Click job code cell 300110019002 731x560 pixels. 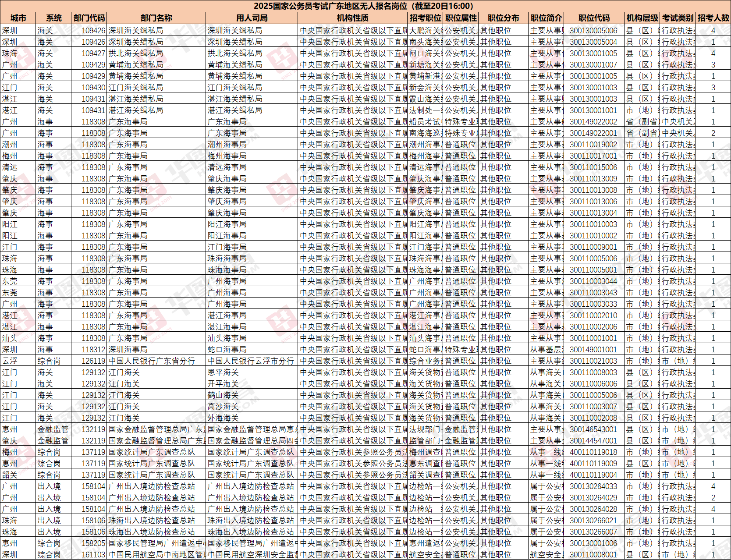594,145
